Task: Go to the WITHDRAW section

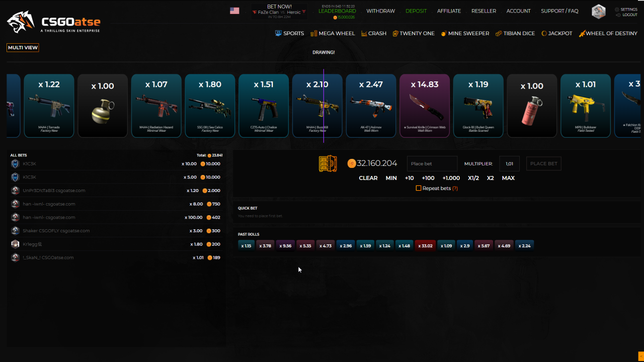Action: coord(381,11)
